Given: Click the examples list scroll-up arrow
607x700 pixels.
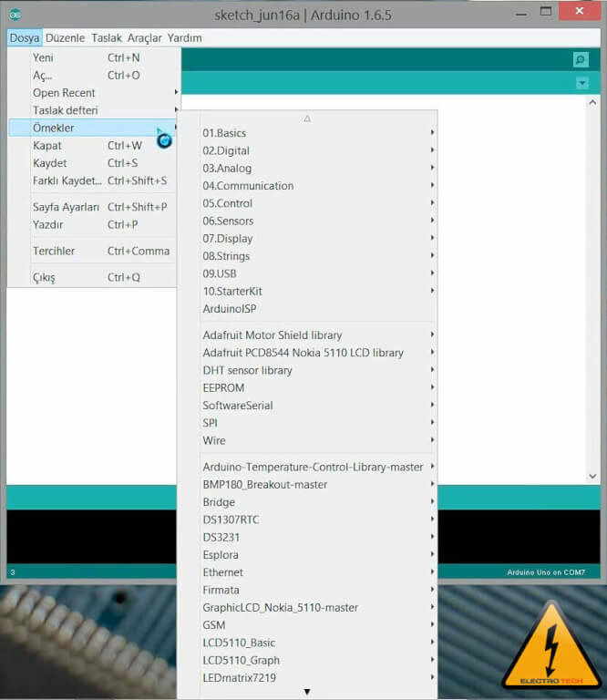Looking at the screenshot, I should tap(307, 118).
